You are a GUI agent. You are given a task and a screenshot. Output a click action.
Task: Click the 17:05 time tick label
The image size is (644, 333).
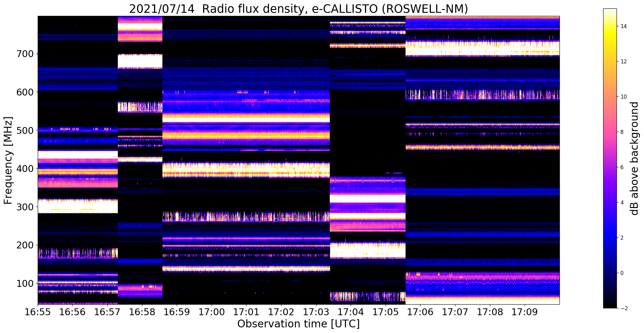386,312
